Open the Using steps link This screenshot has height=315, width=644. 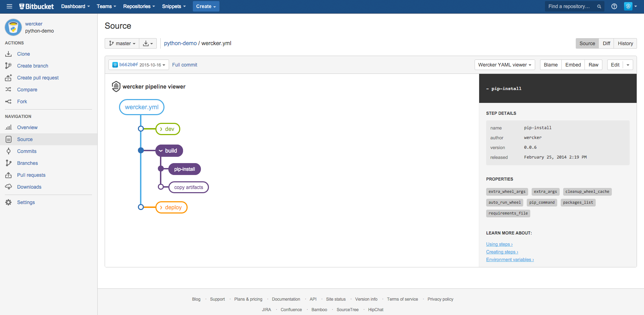pyautogui.click(x=499, y=244)
